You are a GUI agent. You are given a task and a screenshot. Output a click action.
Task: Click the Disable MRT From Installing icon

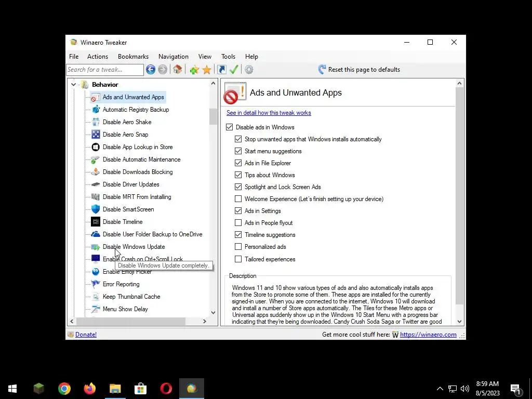(x=96, y=197)
